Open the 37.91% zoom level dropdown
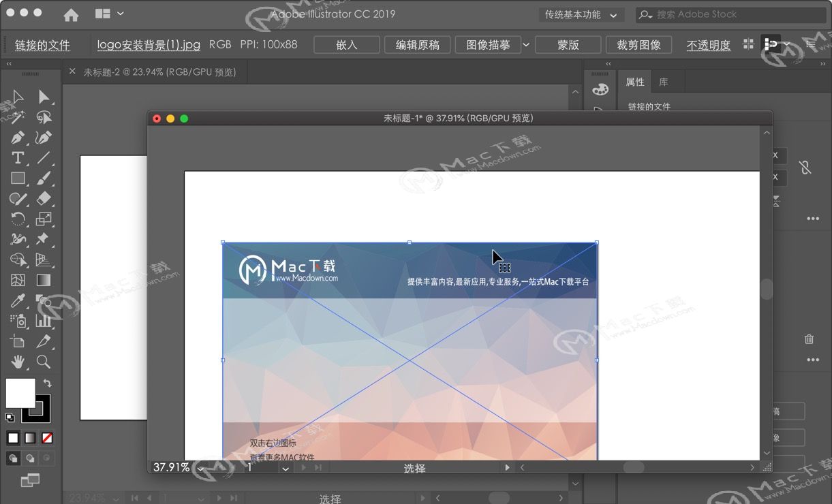This screenshot has height=504, width=832. [200, 468]
